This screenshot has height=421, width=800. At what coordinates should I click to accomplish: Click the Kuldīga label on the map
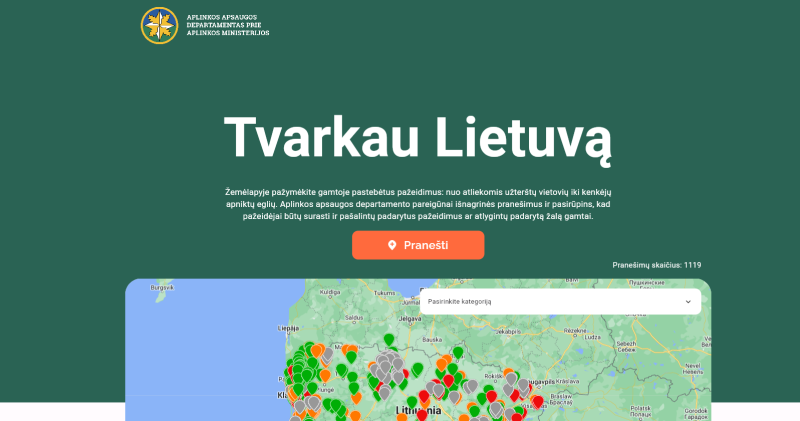click(330, 292)
